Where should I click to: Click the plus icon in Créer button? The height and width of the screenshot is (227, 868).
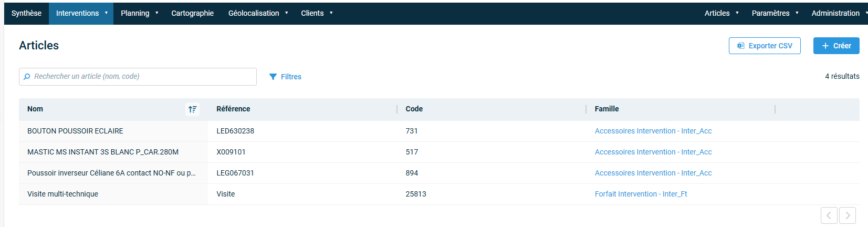tap(825, 46)
